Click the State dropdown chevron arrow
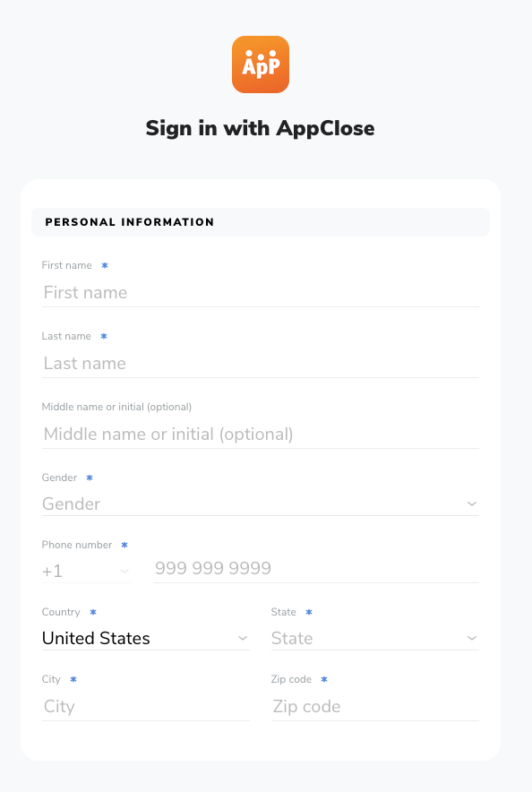This screenshot has width=532, height=792. pyautogui.click(x=472, y=638)
